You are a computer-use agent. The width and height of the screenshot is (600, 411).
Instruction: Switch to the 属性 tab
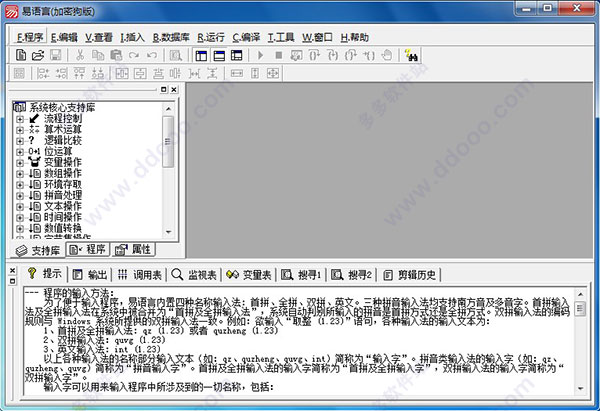coord(133,250)
